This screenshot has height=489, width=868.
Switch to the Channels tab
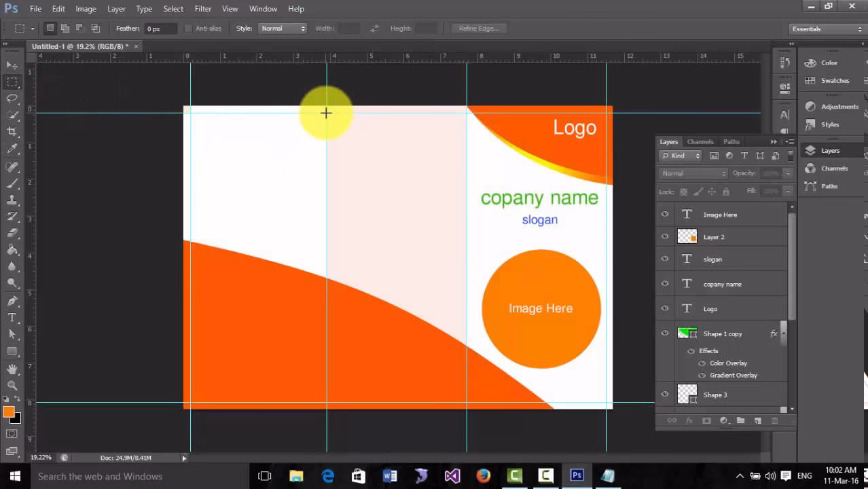(x=700, y=141)
